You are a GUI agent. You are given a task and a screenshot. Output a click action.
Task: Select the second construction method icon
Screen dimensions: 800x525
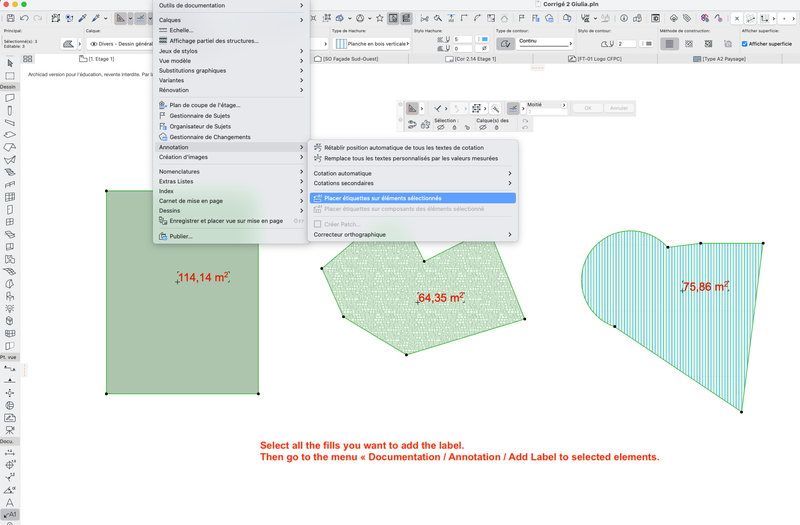(x=689, y=44)
